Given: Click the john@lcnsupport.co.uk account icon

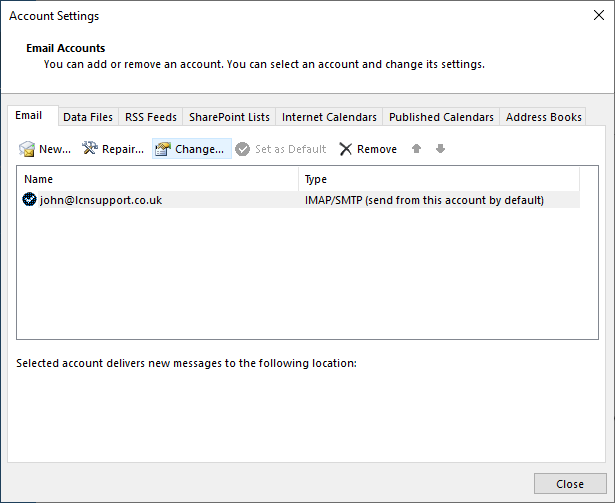Looking at the screenshot, I should (29, 200).
